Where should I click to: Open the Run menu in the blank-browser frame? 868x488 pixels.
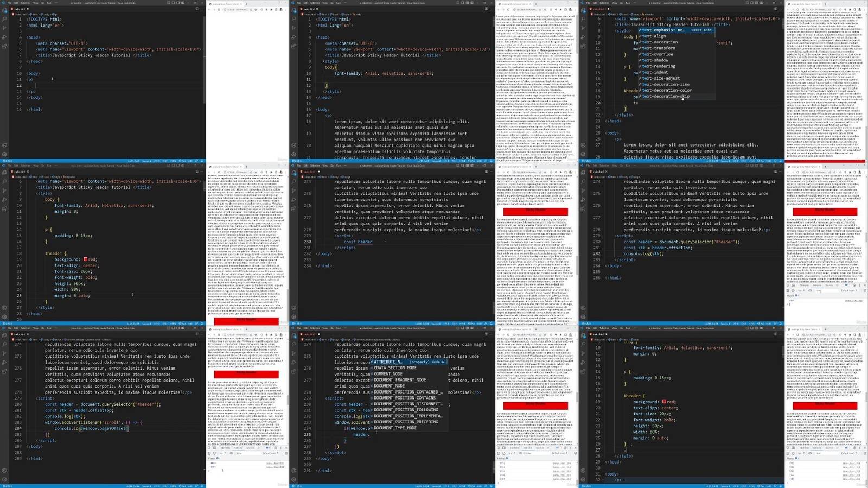49,3
